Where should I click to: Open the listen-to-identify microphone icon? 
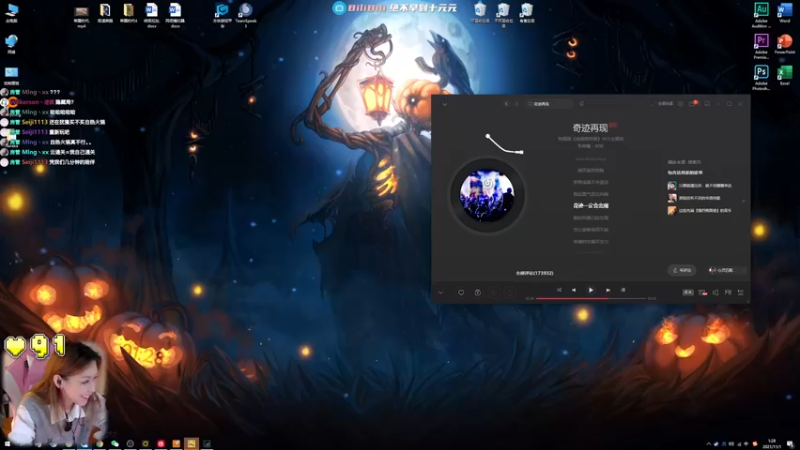pyautogui.click(x=581, y=104)
